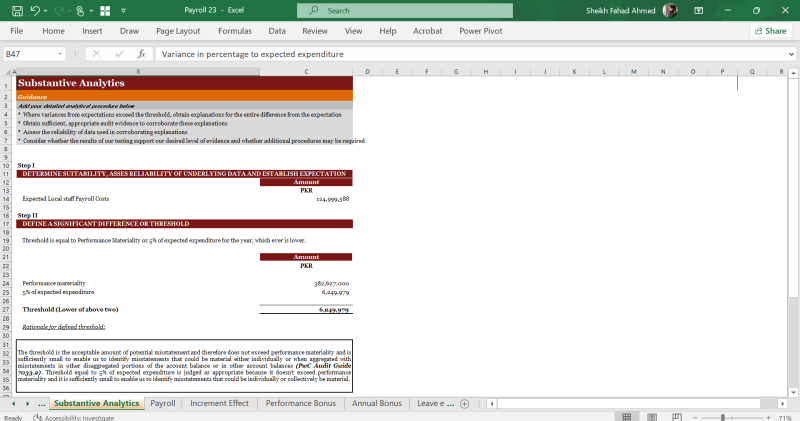
Task: Open the Acrobat tab
Action: [x=428, y=31]
